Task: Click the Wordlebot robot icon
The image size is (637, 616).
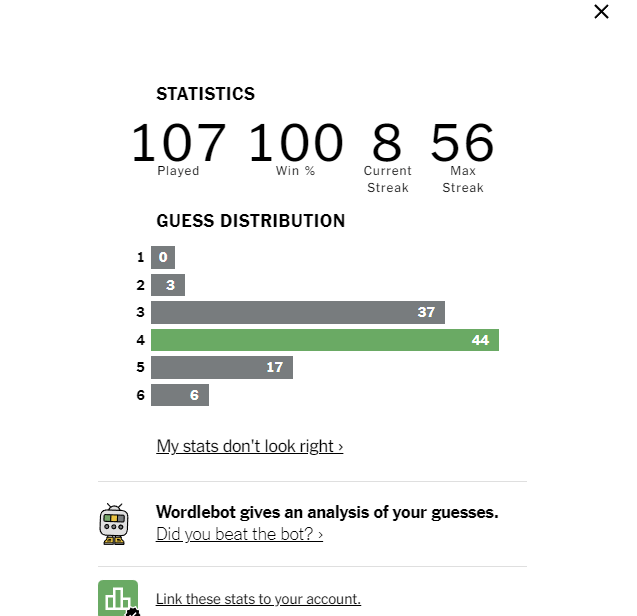Action: coord(114,524)
